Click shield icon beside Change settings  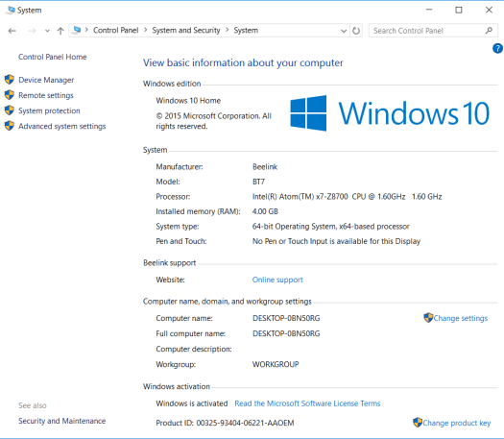pos(428,318)
